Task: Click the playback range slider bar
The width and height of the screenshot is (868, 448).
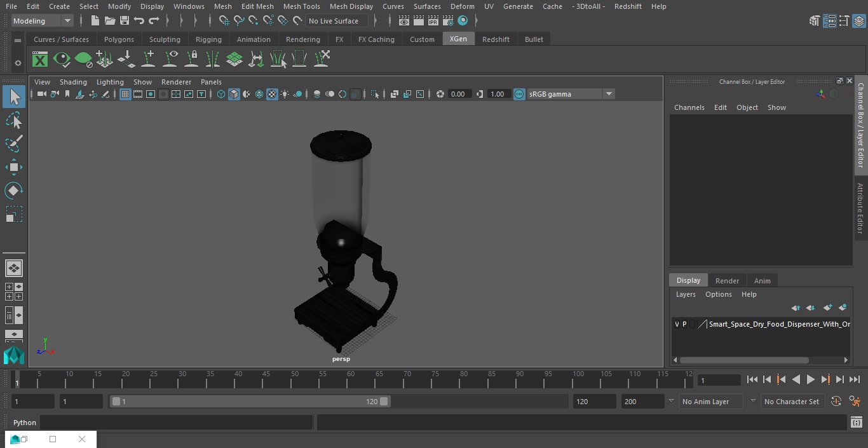Action: 250,402
